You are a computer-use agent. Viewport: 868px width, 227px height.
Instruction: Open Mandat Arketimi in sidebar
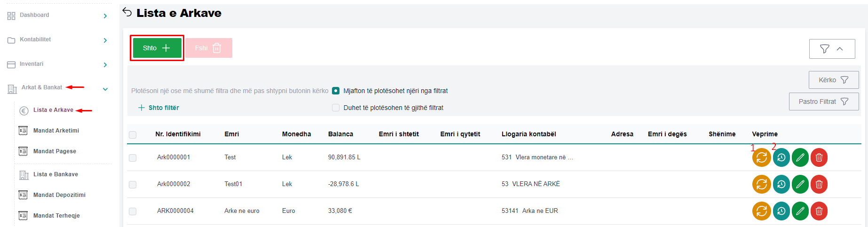coord(56,131)
